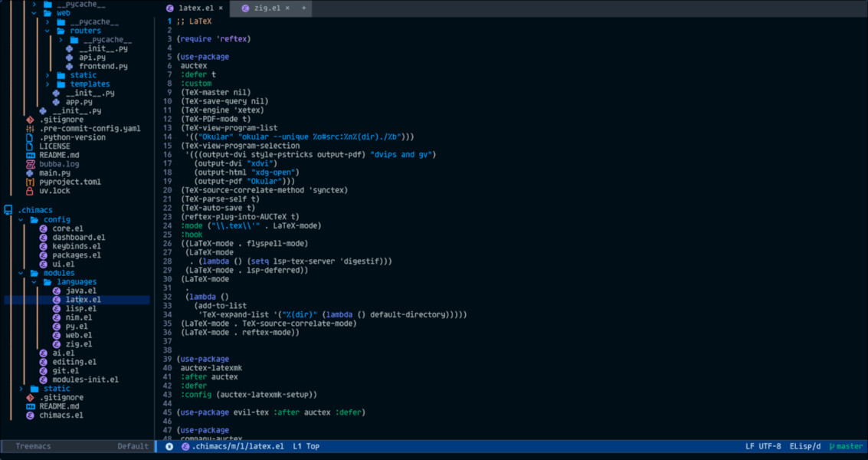
Task: Click the .gitignore git icon in upper project
Action: tap(31, 120)
